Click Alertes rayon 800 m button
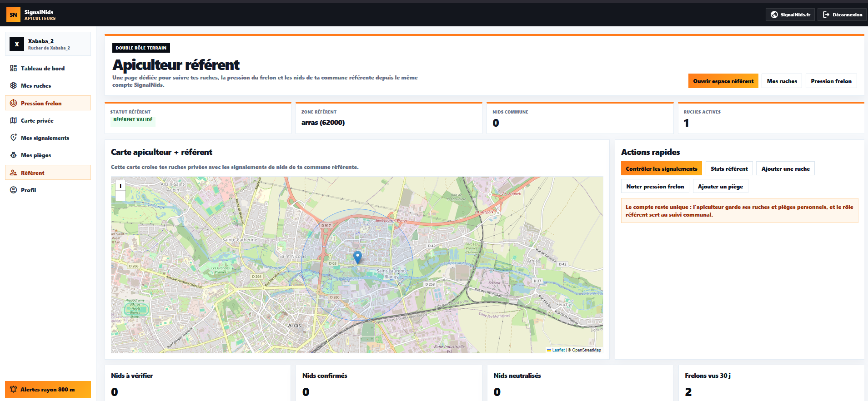Screen dimensions: 868x401 tap(48, 389)
